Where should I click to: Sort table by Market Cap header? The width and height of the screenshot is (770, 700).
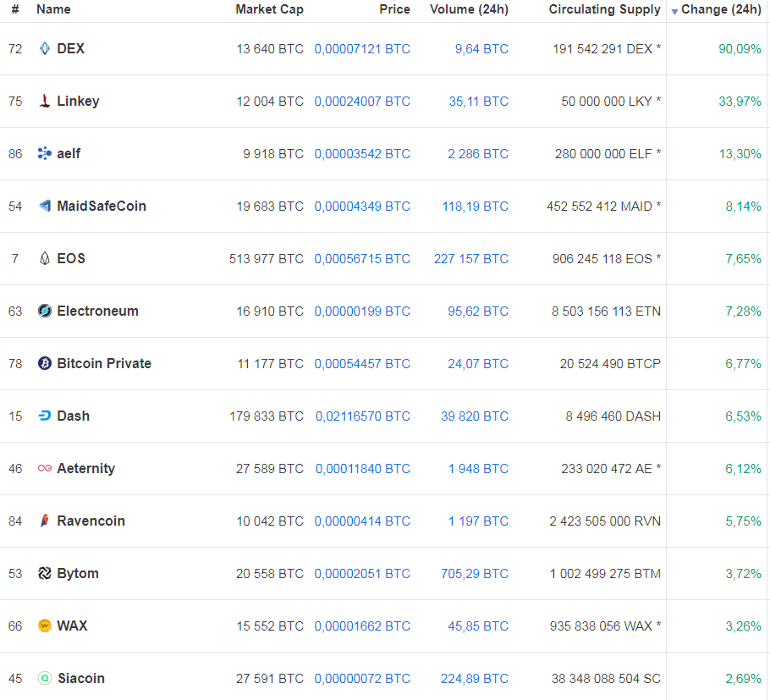coord(270,9)
